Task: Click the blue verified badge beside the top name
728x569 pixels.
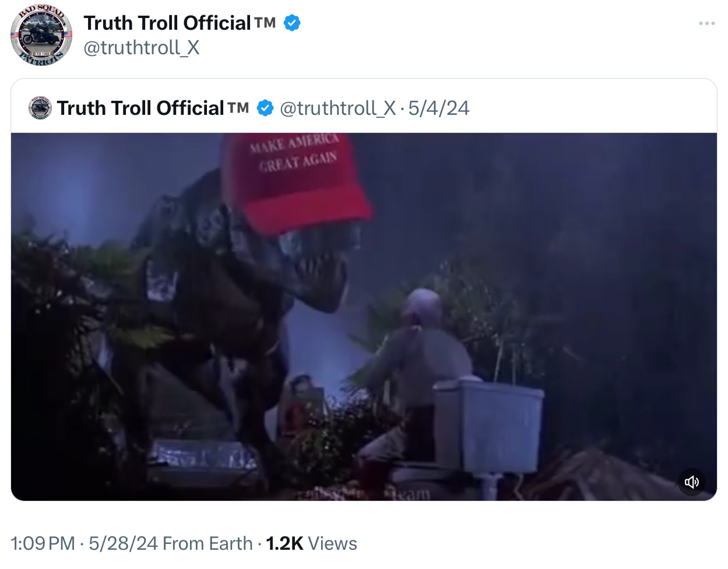Action: 292,23
